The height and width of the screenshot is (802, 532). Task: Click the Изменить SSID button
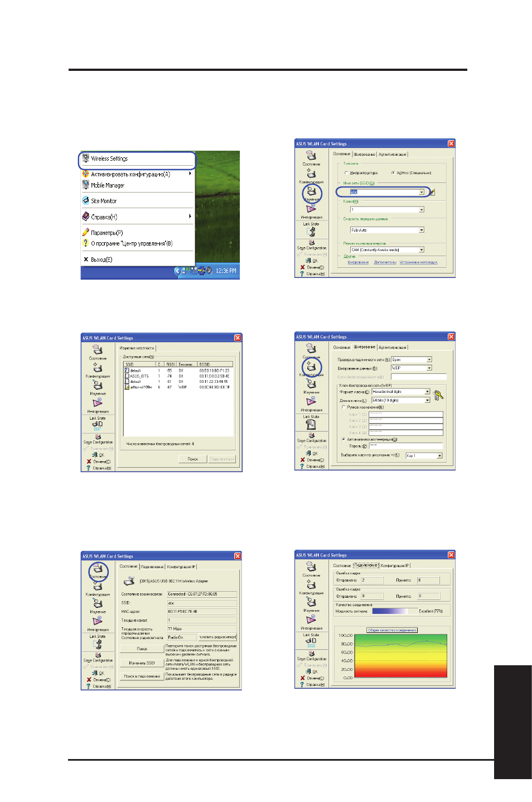pos(142,663)
